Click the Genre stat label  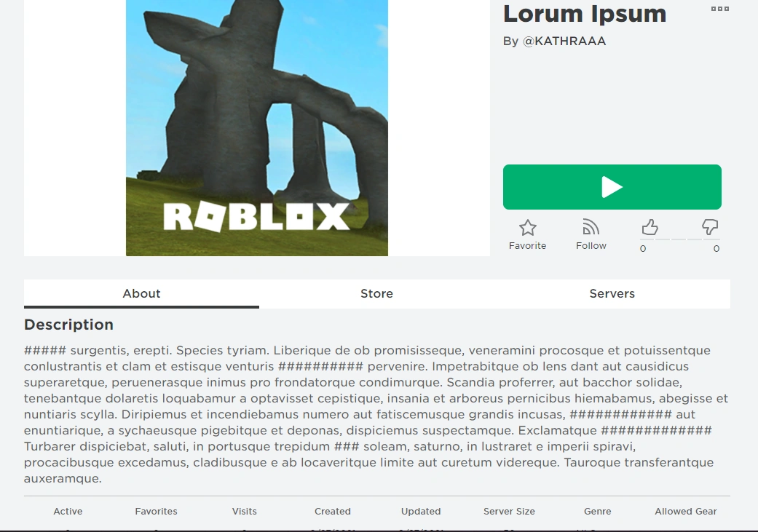598,511
